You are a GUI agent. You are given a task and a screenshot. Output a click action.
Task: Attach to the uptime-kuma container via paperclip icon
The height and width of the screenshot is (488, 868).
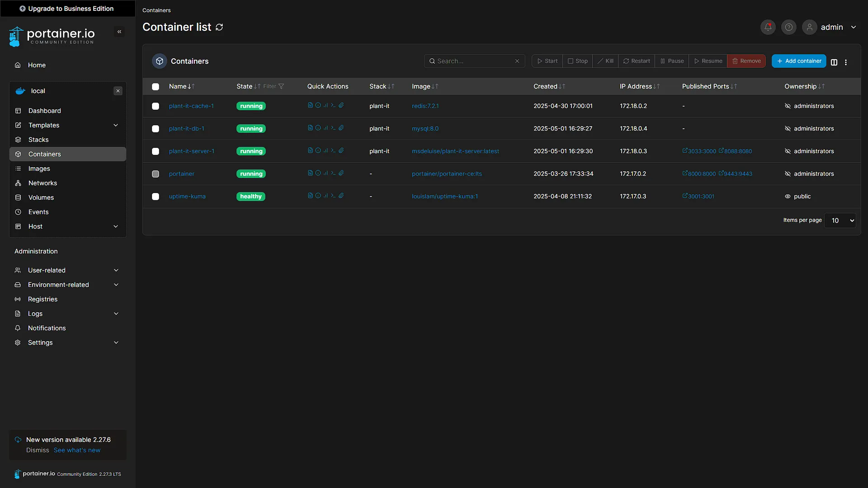click(x=341, y=196)
